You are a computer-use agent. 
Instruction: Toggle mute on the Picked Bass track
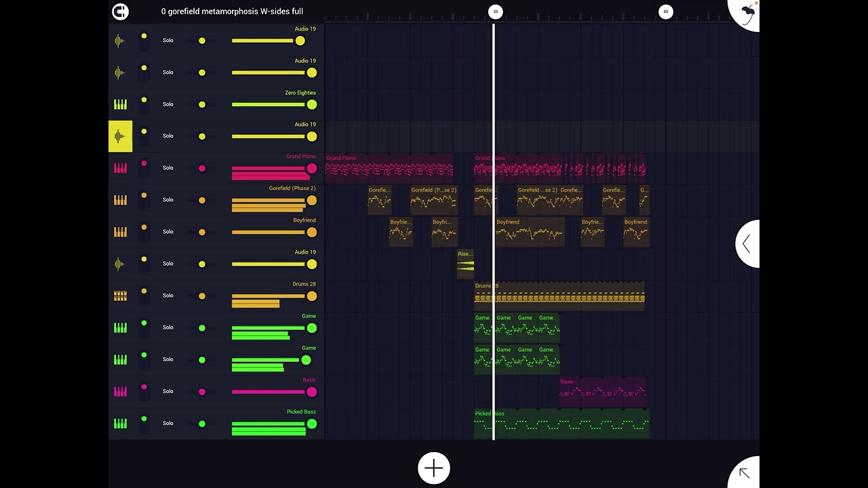(144, 423)
